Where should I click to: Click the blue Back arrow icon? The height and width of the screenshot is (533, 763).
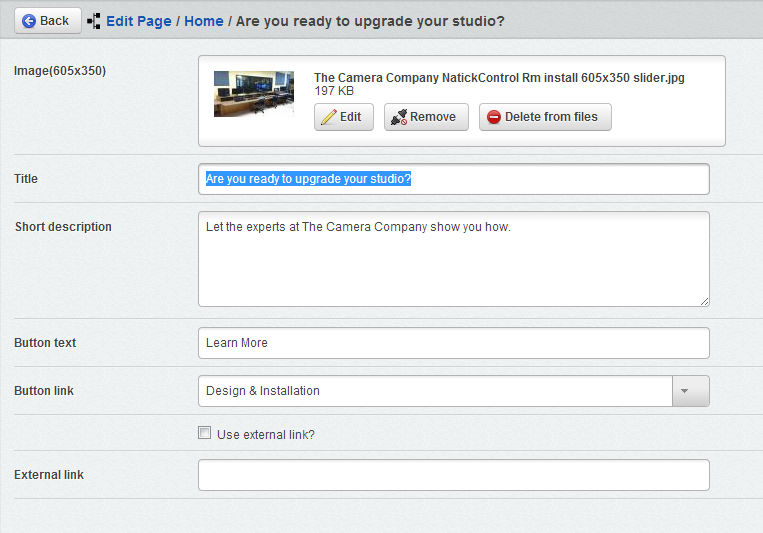(28, 21)
